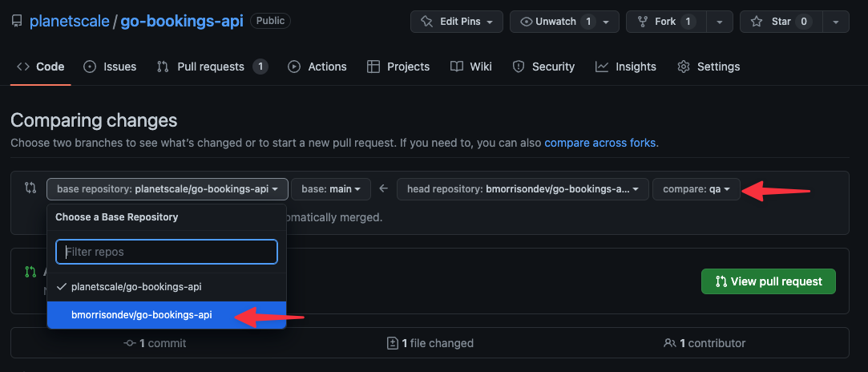Open repository Settings tab

click(x=708, y=67)
